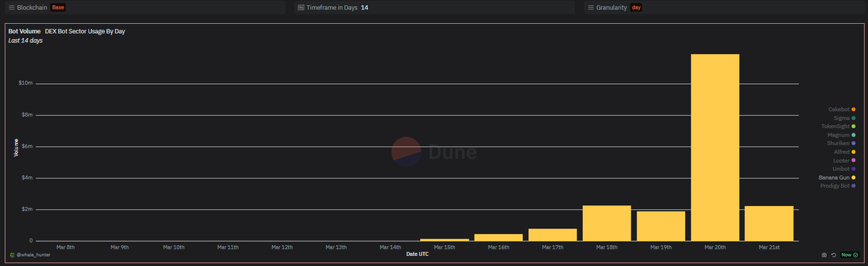Click the Date UTC axis title
This screenshot has height=266, width=868.
pos(417,254)
